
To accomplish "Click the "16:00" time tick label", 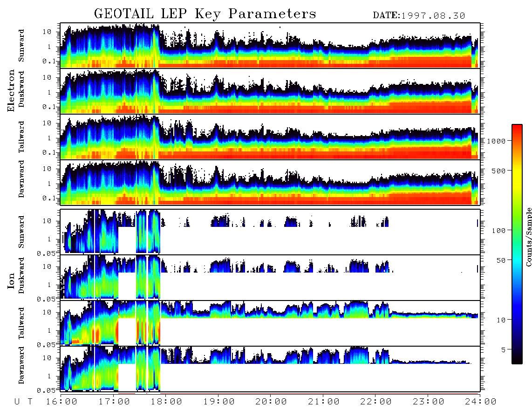I will [62, 402].
